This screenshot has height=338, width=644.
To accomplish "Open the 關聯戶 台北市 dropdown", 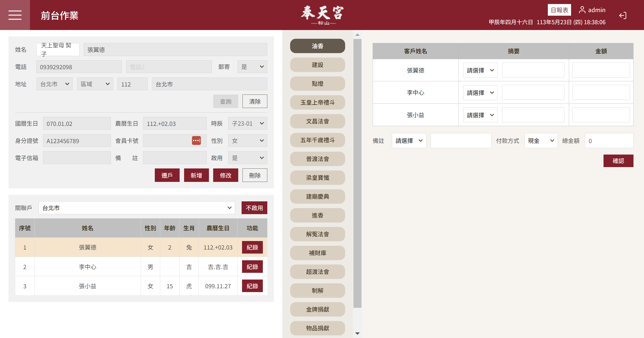I will pos(136,208).
